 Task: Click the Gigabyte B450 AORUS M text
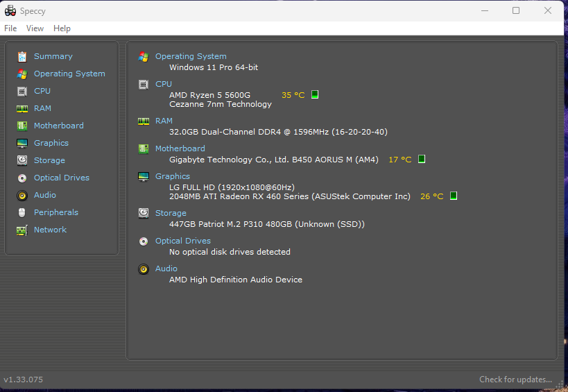(274, 160)
